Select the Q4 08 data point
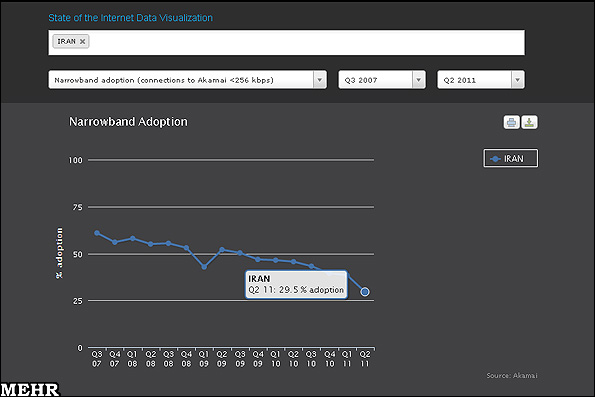595x397 pixels. click(x=186, y=248)
